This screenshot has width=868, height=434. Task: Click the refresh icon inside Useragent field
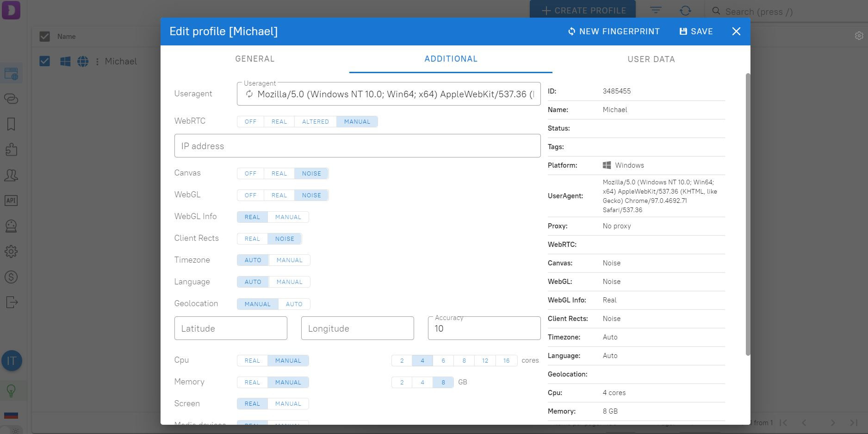pyautogui.click(x=249, y=94)
